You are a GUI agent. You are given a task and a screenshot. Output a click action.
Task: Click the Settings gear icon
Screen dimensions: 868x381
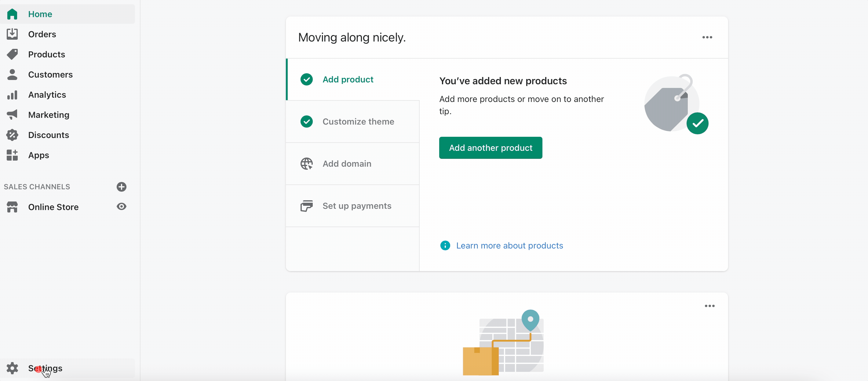[x=12, y=368]
